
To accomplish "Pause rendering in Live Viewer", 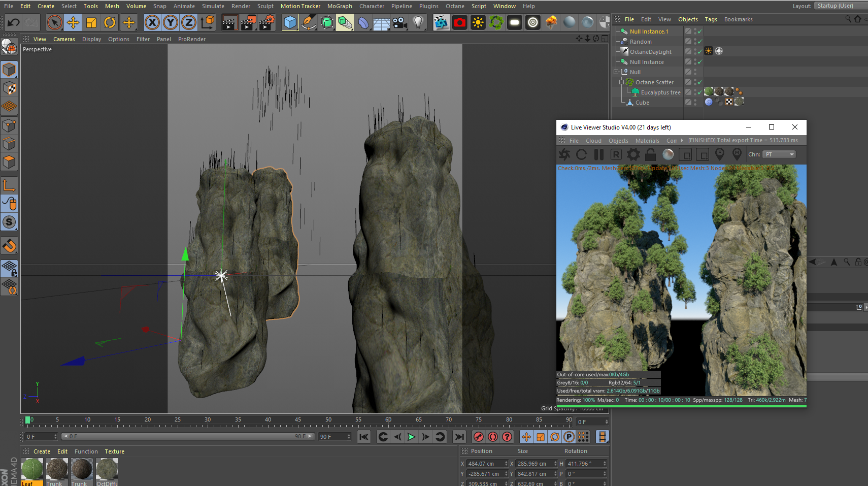I will (x=599, y=154).
